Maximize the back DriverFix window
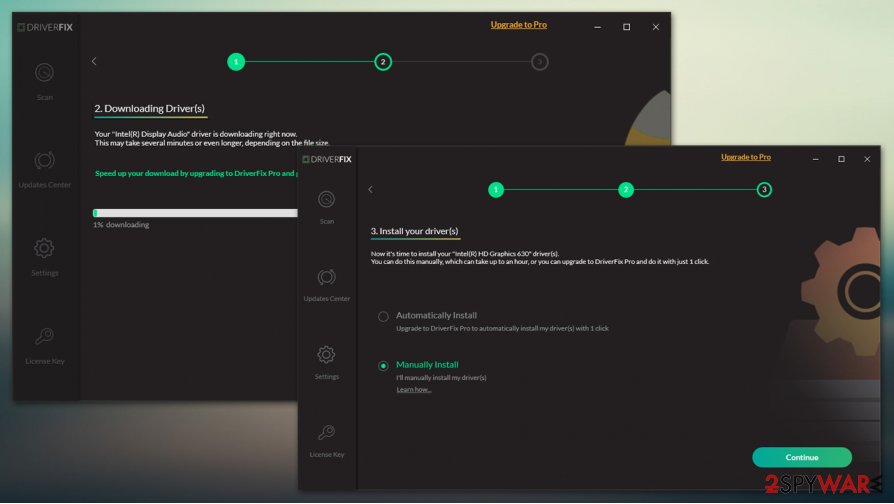The height and width of the screenshot is (504, 894). 627,27
